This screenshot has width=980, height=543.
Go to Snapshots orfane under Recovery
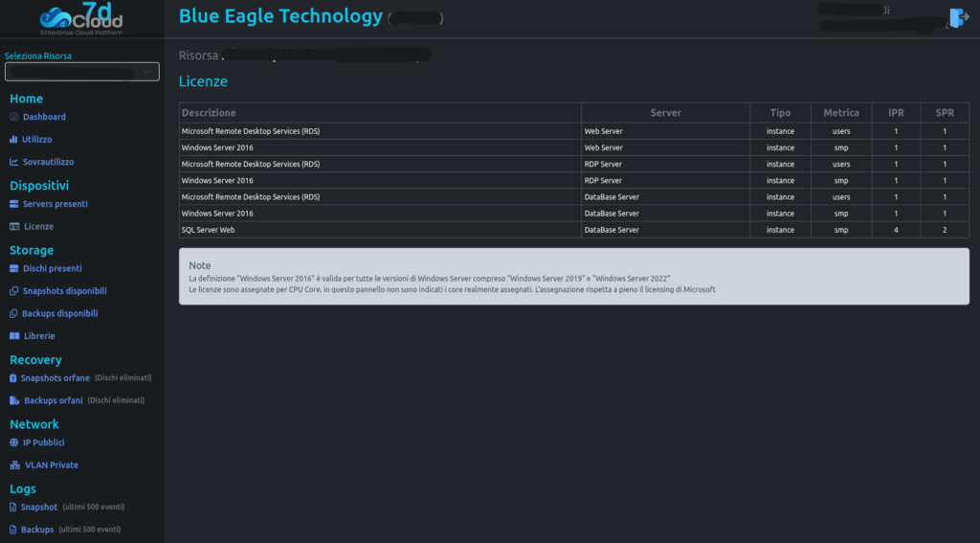point(55,378)
